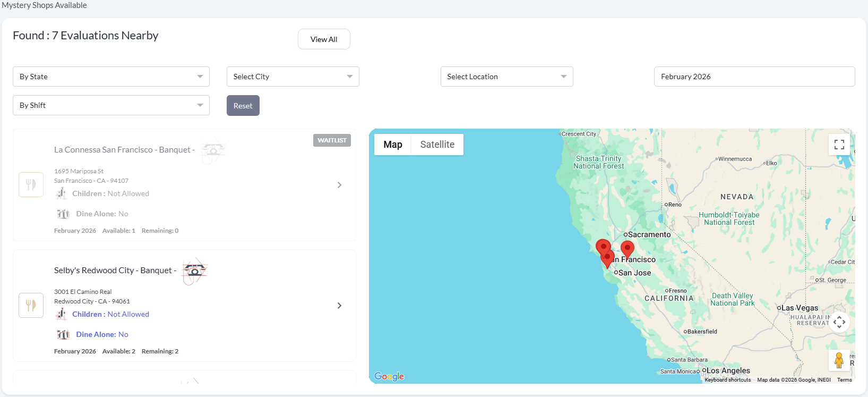Click the Las Vegas label on the map
Viewport: 868px width, 397px height.
800,308
